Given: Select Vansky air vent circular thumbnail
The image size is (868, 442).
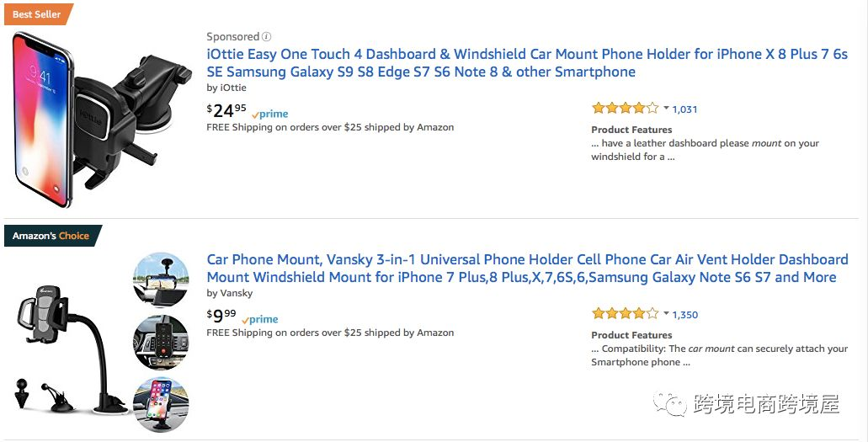Looking at the screenshot, I should coord(161,342).
